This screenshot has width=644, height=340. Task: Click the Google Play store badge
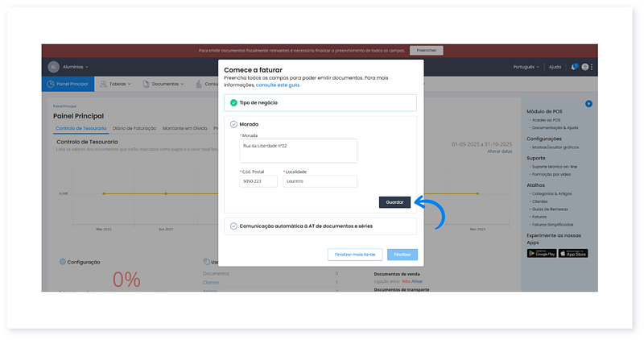(543, 252)
